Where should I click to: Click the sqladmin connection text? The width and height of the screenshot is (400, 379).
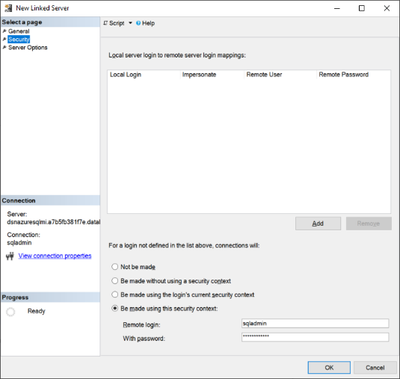(19, 243)
